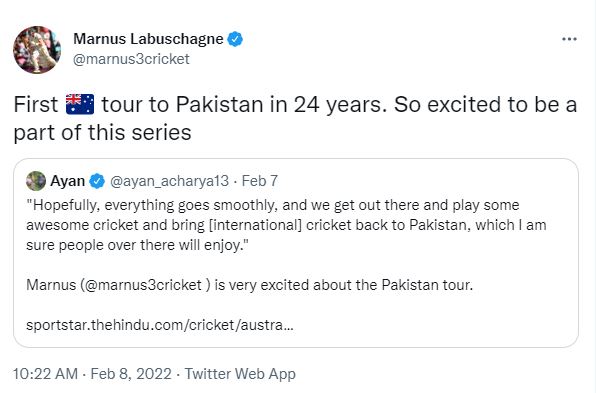This screenshot has height=393, width=596.
Task: Click the Twitter Web App source label
Action: point(240,374)
